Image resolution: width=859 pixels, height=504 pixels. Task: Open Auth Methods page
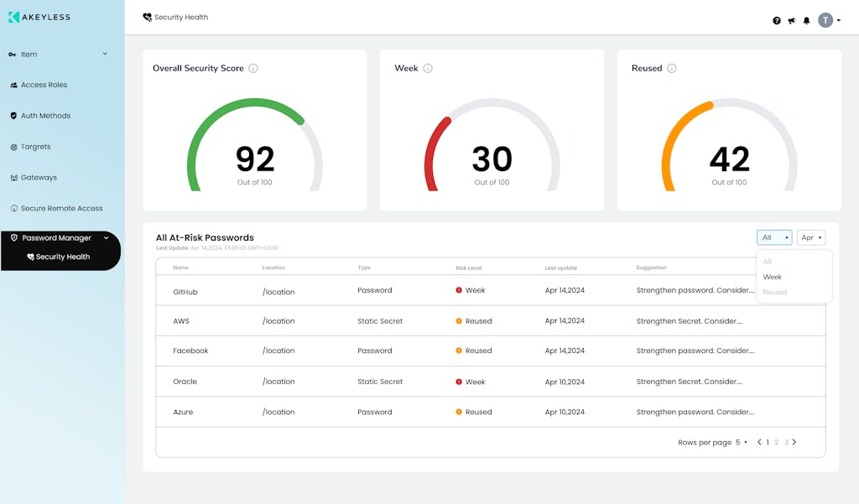[x=45, y=116]
